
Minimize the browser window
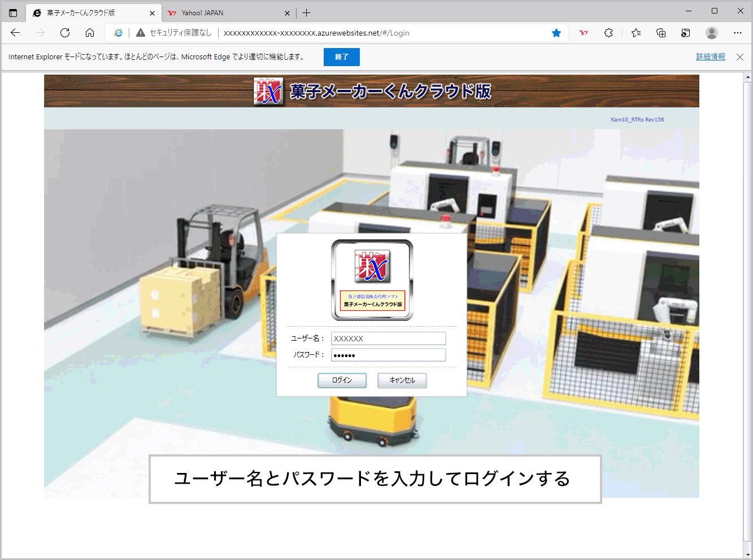point(689,11)
